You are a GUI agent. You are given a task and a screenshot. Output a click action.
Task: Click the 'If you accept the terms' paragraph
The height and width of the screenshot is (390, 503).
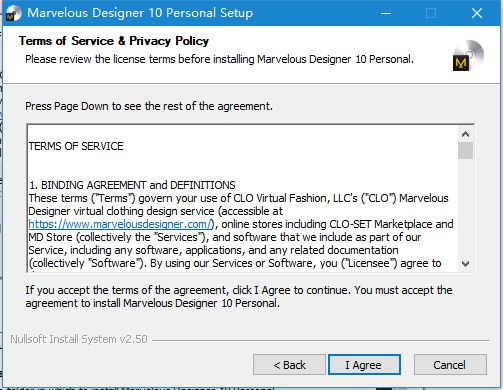click(x=239, y=296)
